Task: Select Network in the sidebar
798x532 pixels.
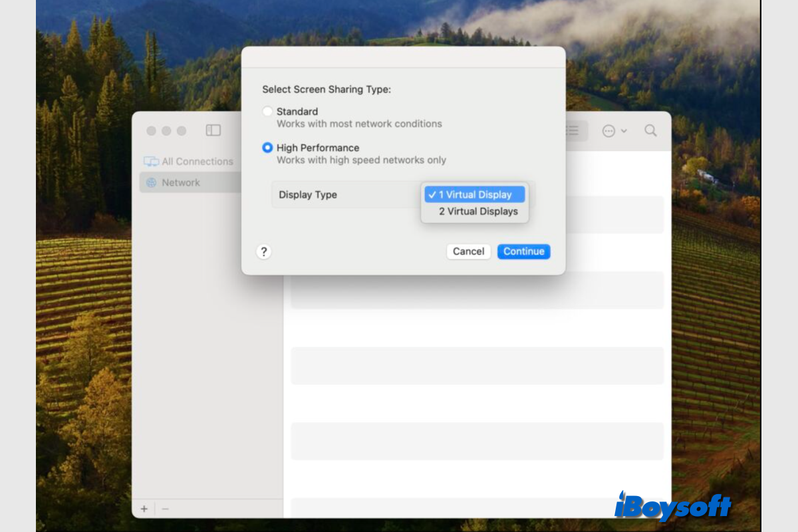Action: [180, 183]
